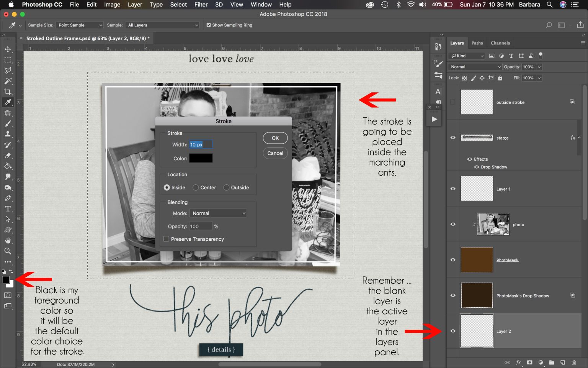Switch to the Channels tab
This screenshot has width=588, height=368.
[500, 43]
